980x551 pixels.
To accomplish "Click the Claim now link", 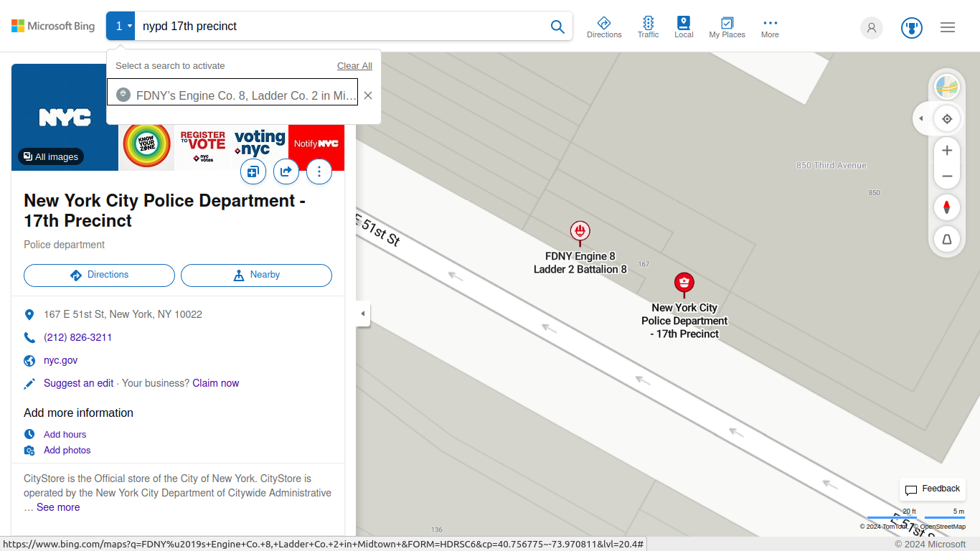I will click(x=216, y=383).
